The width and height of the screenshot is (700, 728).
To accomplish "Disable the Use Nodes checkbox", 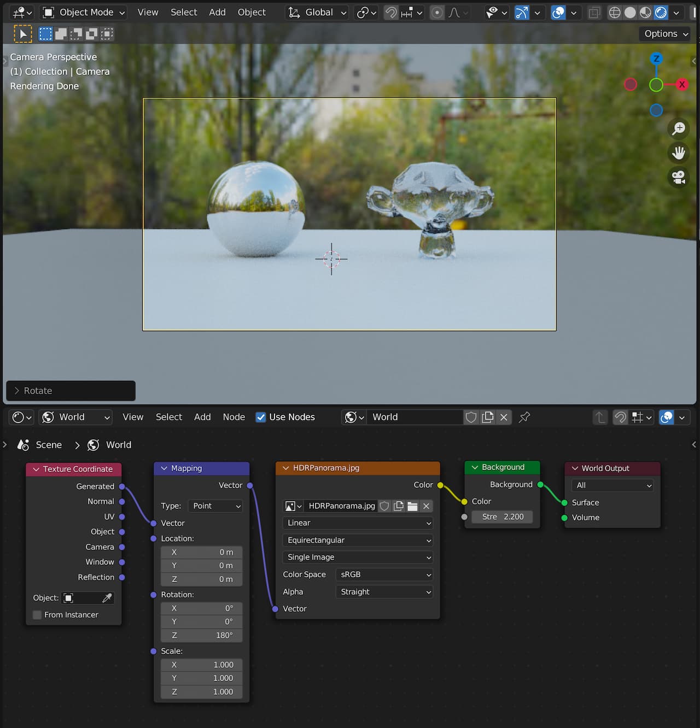I will coord(261,417).
